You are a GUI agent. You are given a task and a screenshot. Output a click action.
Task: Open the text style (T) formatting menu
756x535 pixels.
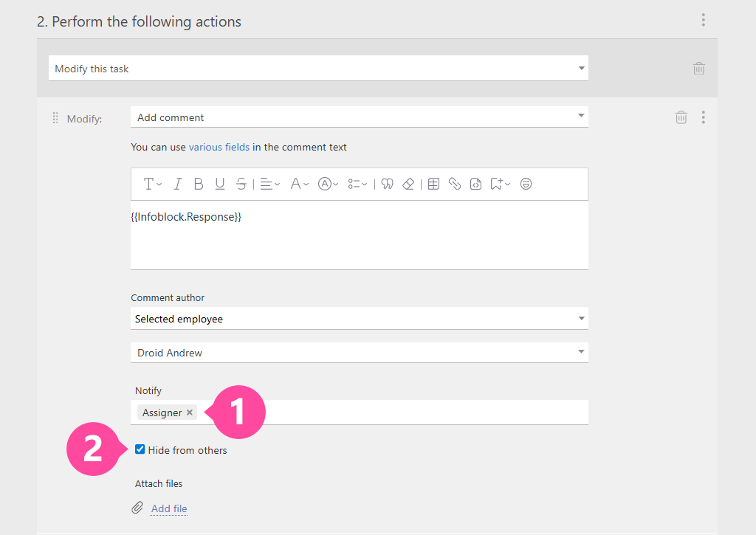point(152,184)
